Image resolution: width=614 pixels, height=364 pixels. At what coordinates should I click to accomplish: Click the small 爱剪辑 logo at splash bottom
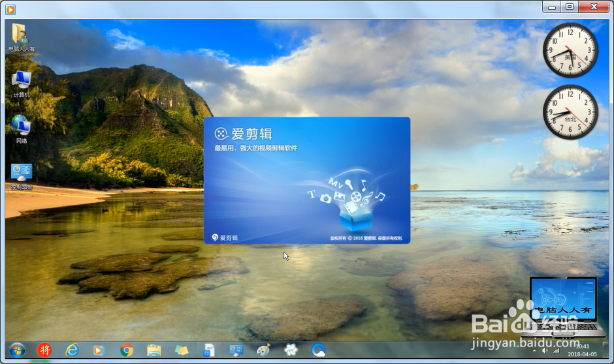pyautogui.click(x=225, y=237)
